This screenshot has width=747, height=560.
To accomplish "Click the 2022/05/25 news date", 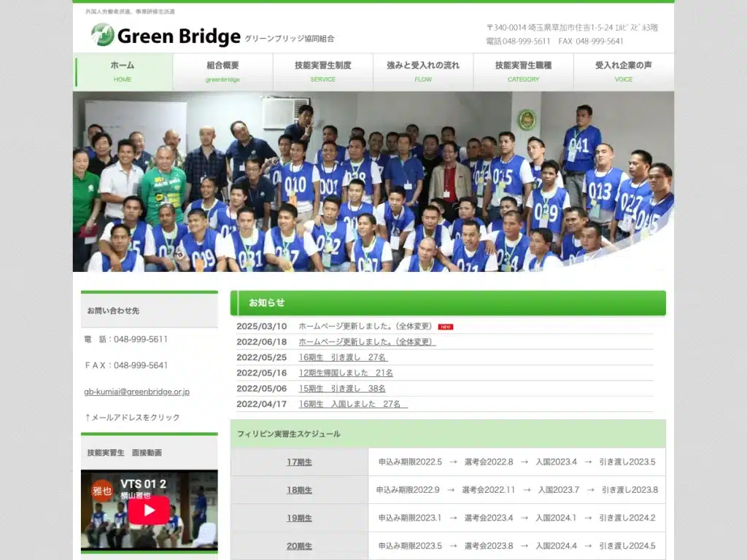I will pyautogui.click(x=262, y=357).
